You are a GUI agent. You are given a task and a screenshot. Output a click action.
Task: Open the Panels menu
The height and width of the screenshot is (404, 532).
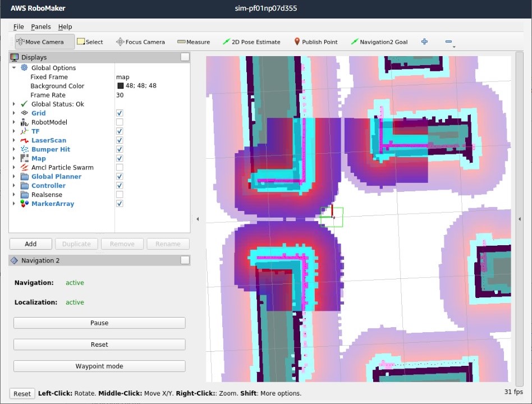coord(41,26)
